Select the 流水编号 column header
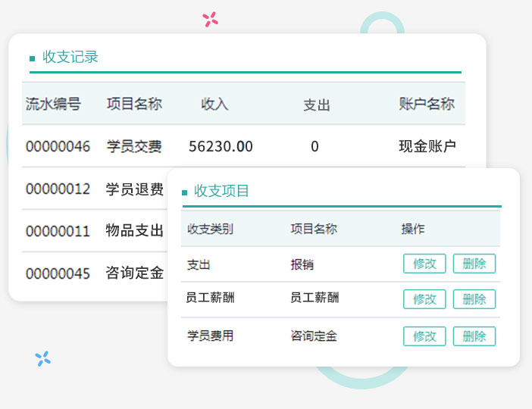Viewport: 532px width, 409px height. coord(53,104)
